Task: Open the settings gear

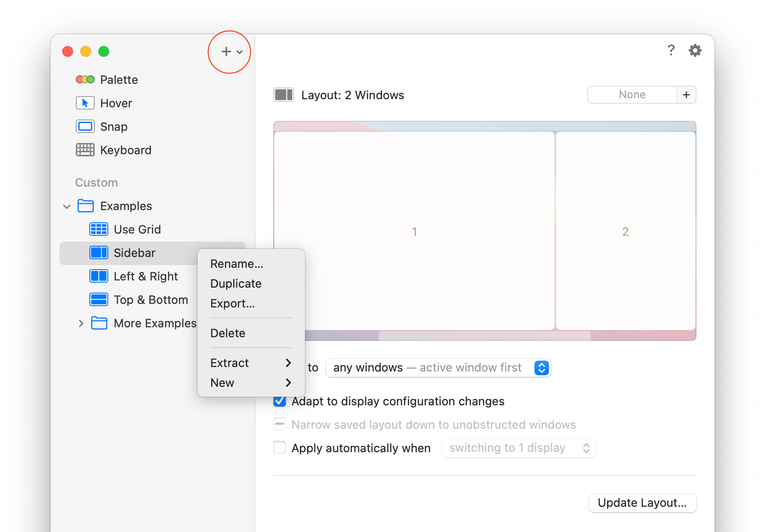Action: pos(695,50)
